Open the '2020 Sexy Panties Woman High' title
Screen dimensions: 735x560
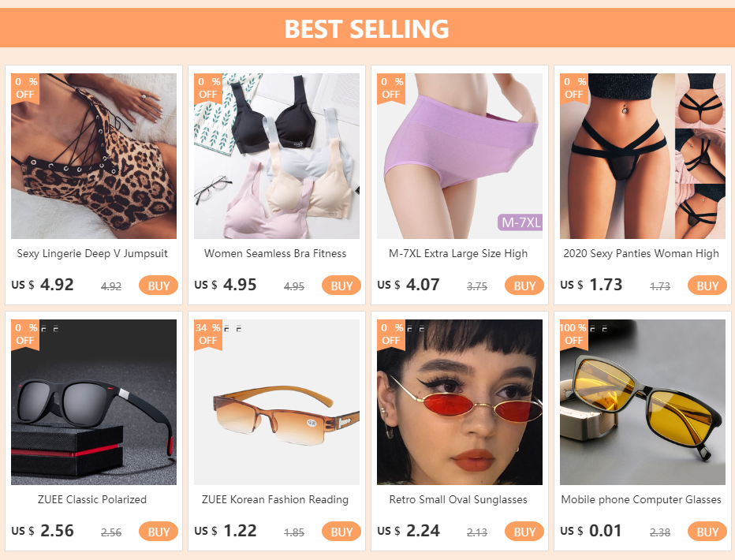[641, 253]
